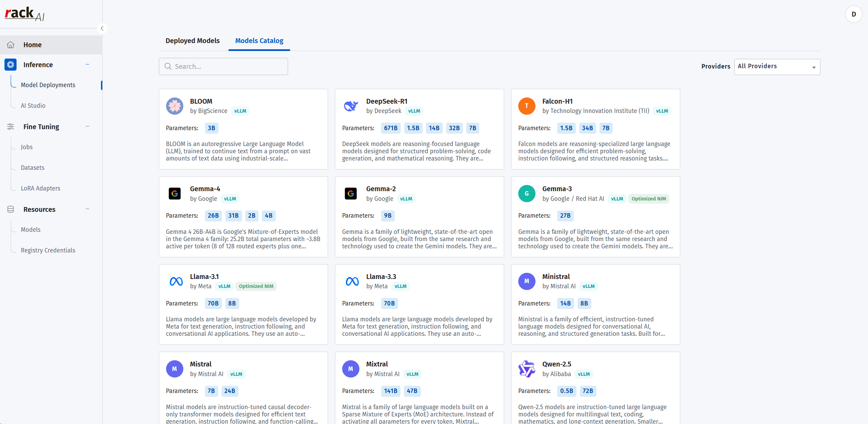868x424 pixels.
Task: Focus the Search models input field
Action: pos(223,66)
